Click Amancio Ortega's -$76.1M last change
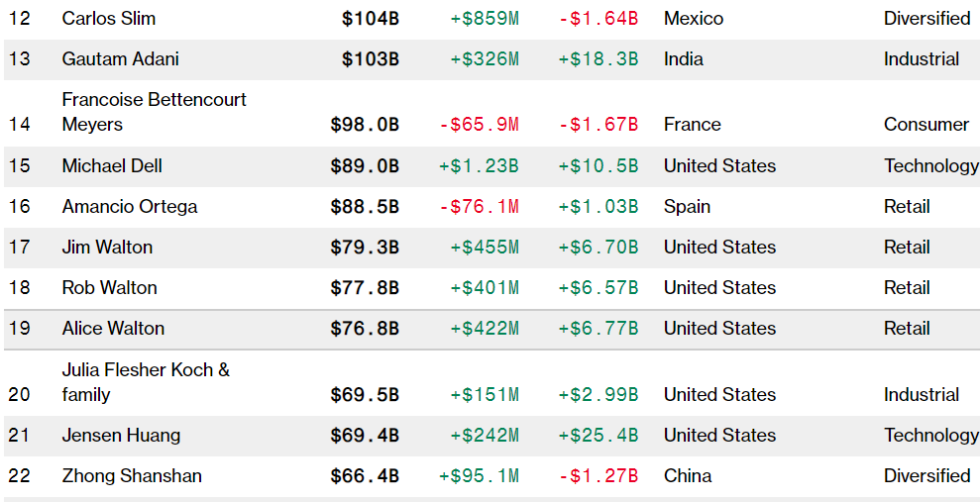Image resolution: width=980 pixels, height=502 pixels. pyautogui.click(x=479, y=207)
